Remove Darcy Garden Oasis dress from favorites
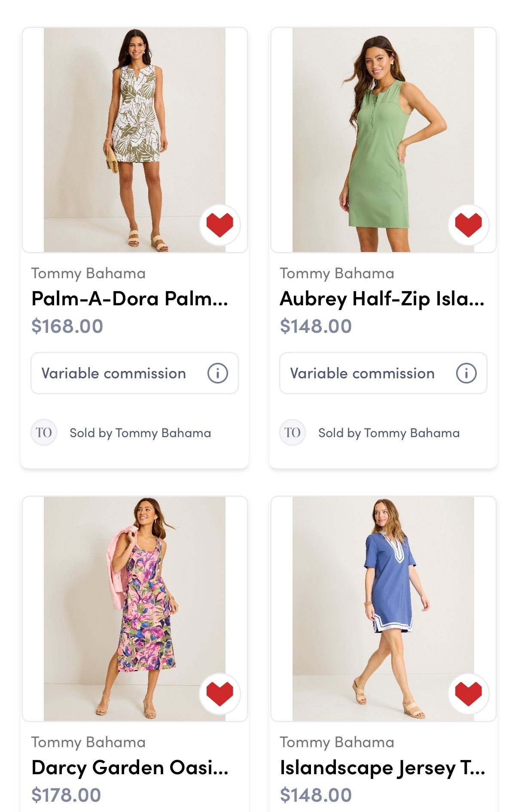 point(219,693)
